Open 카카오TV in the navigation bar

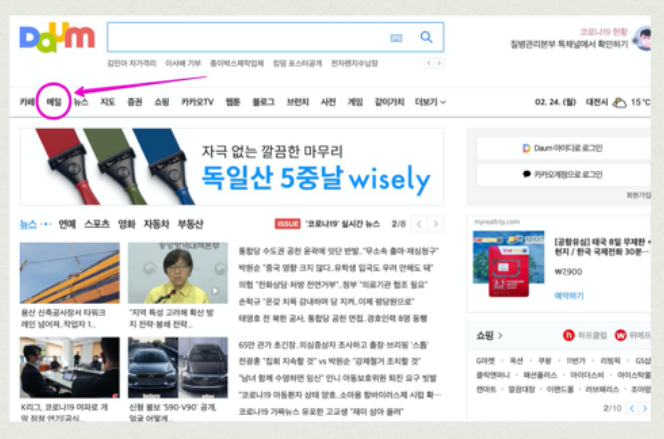(x=197, y=102)
